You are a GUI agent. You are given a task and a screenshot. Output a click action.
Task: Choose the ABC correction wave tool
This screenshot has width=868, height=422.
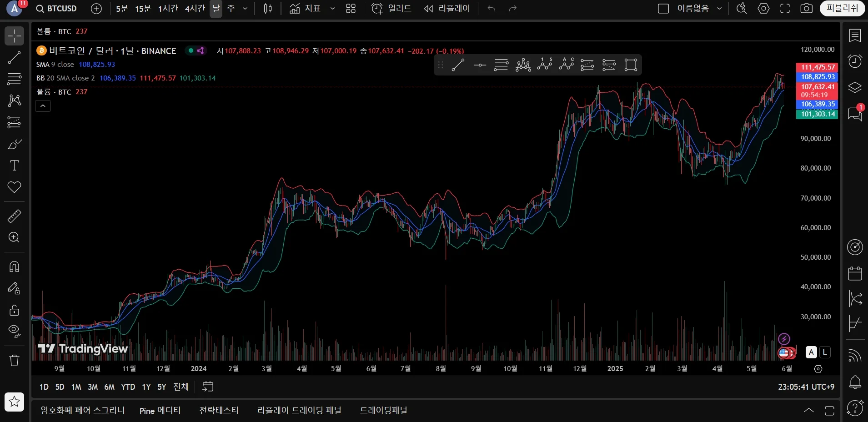[566, 65]
